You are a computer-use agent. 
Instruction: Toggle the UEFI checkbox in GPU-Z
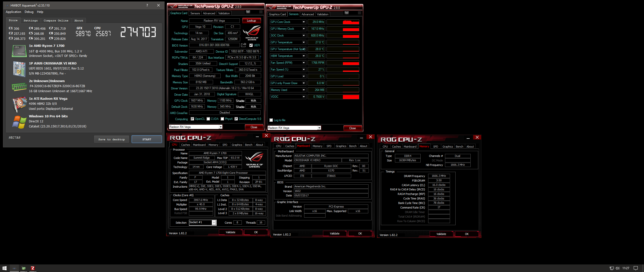pyautogui.click(x=251, y=45)
